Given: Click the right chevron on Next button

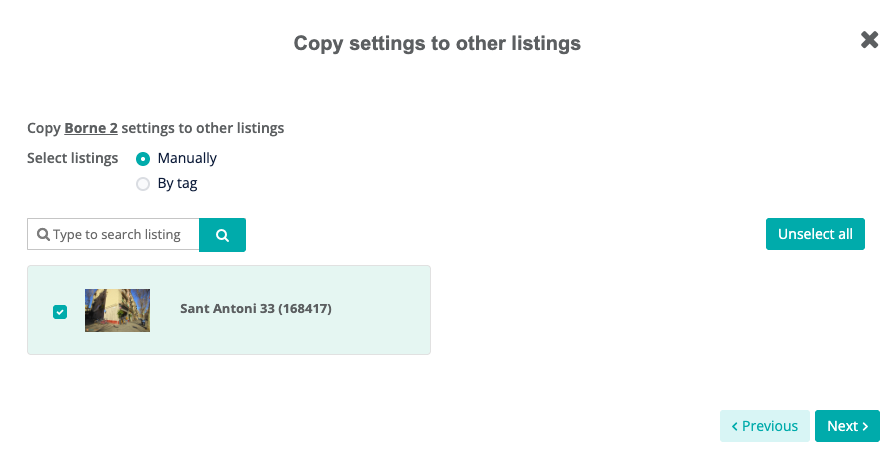Looking at the screenshot, I should [865, 426].
